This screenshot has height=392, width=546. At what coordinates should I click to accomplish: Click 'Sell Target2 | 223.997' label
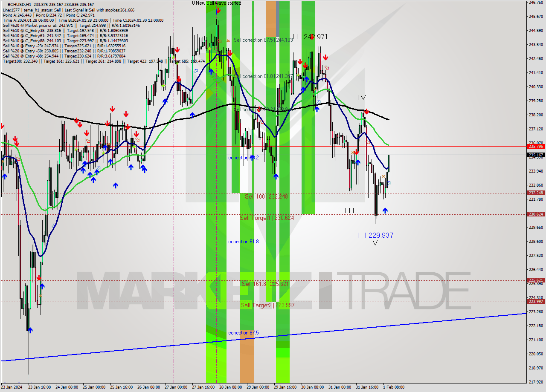tap(267, 305)
